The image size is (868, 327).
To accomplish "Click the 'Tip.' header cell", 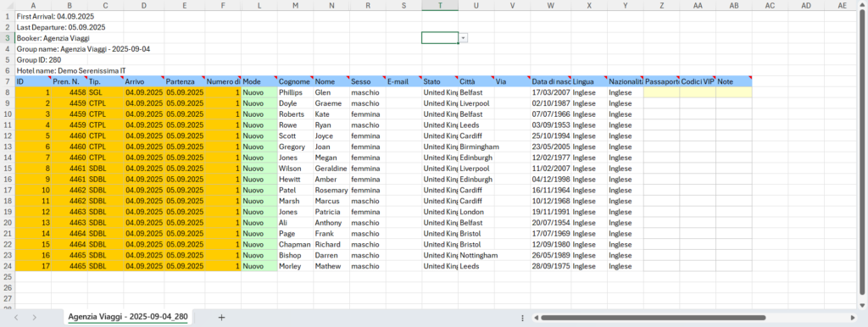I will pyautogui.click(x=105, y=81).
